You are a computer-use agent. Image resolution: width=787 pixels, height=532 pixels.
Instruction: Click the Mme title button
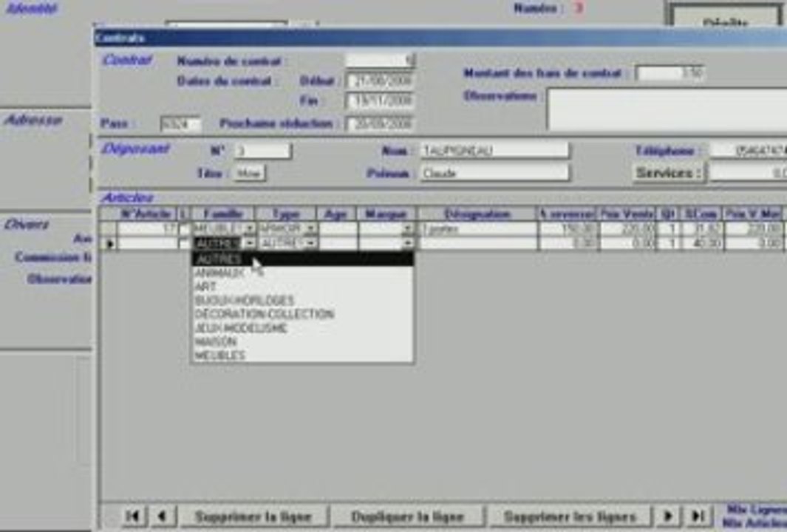(x=250, y=173)
